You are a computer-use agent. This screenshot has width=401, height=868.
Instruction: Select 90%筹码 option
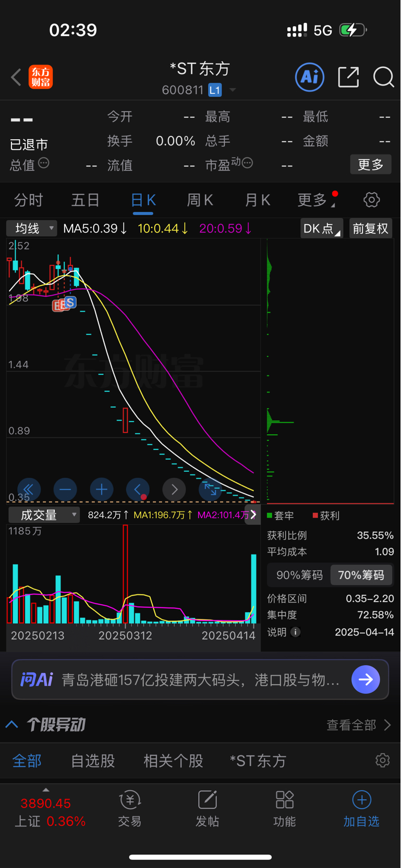click(x=299, y=575)
